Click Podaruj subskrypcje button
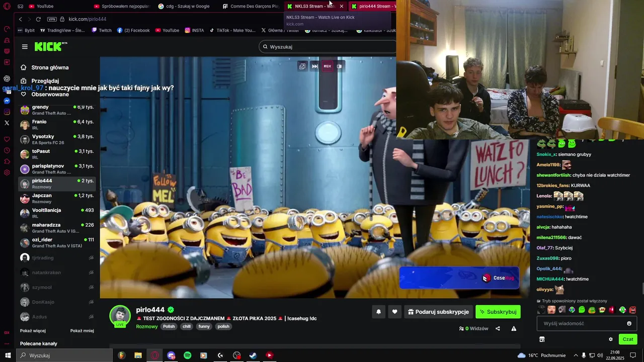The image size is (644, 362). click(438, 312)
